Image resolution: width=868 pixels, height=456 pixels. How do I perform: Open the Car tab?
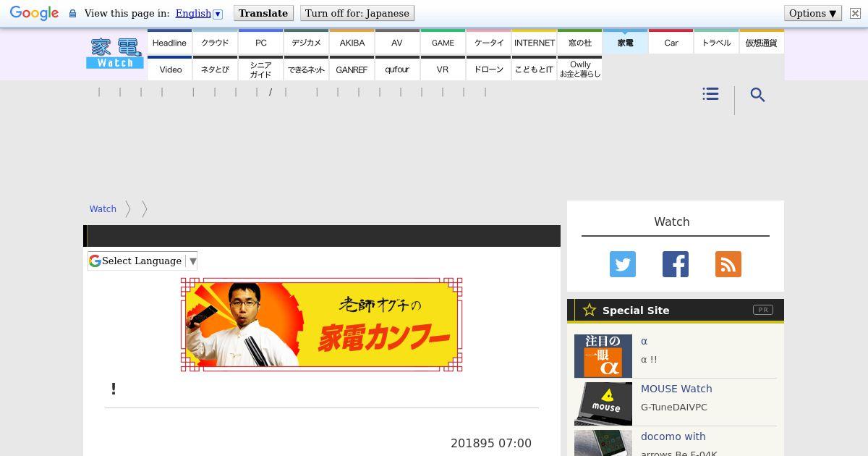coord(671,43)
